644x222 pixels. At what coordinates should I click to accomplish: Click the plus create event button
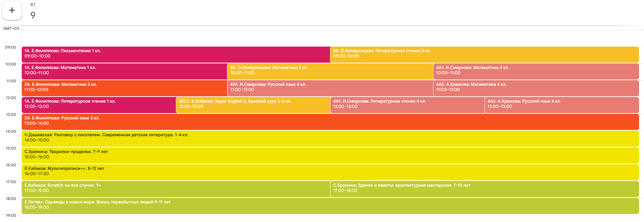[x=12, y=11]
